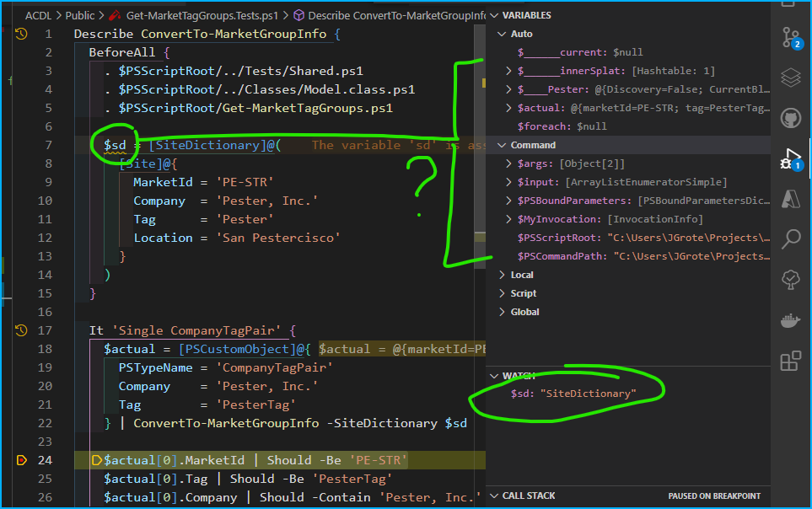Click Describe ConvertTo-MarketGroupInfo breadcrumb

[x=396, y=15]
